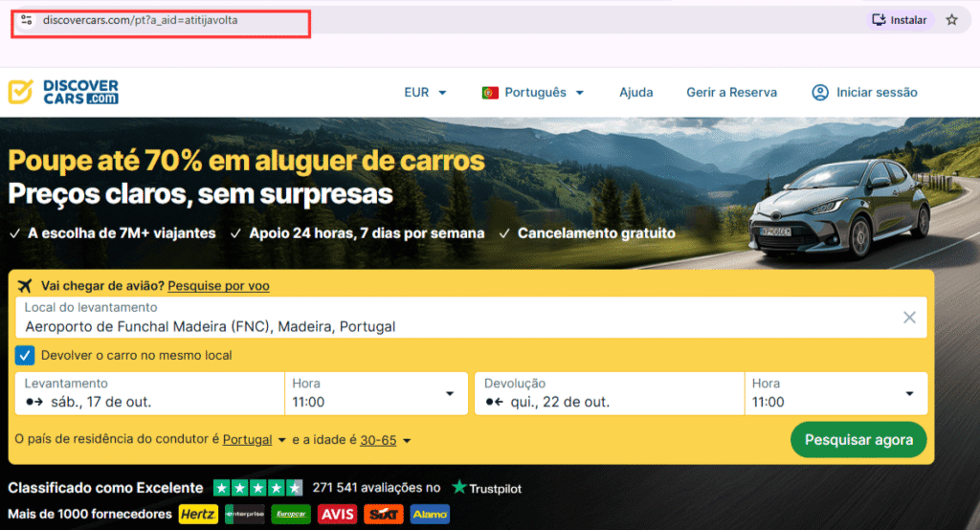Click the SIXT supplier logo

383,515
